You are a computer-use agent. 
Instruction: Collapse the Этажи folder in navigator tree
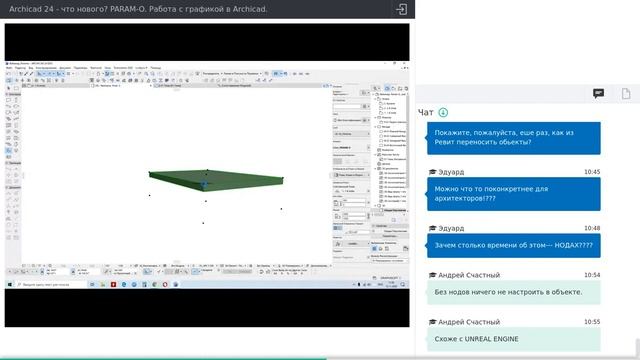(x=375, y=99)
